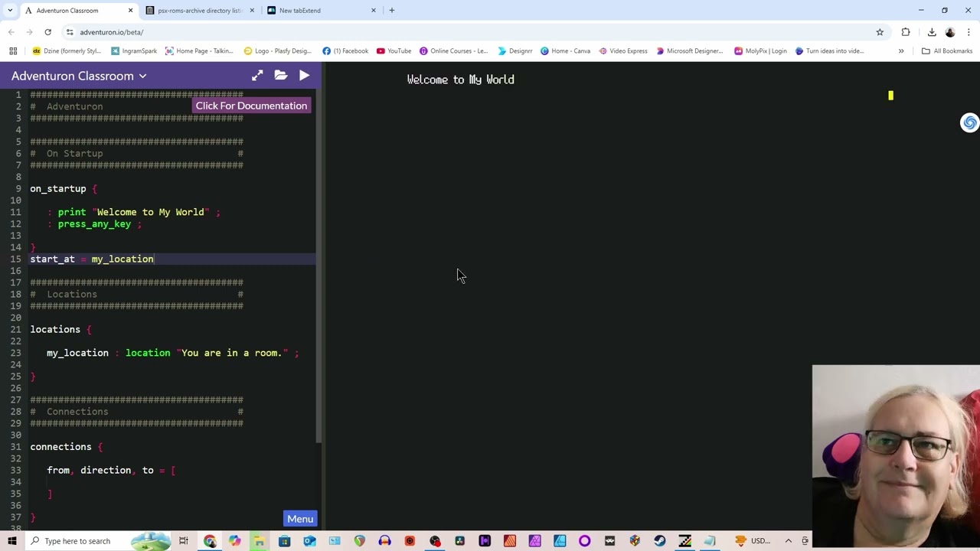Open the Video Express bookmark
This screenshot has height=551, width=980.
[x=623, y=51]
